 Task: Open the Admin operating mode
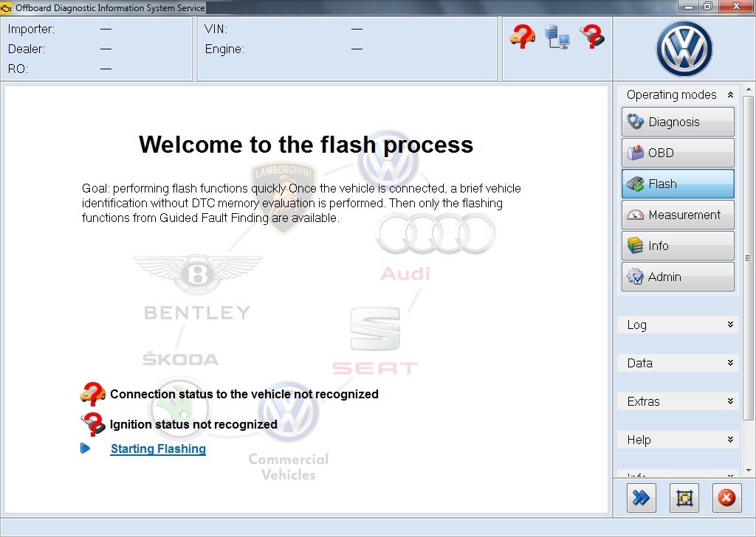click(x=678, y=277)
